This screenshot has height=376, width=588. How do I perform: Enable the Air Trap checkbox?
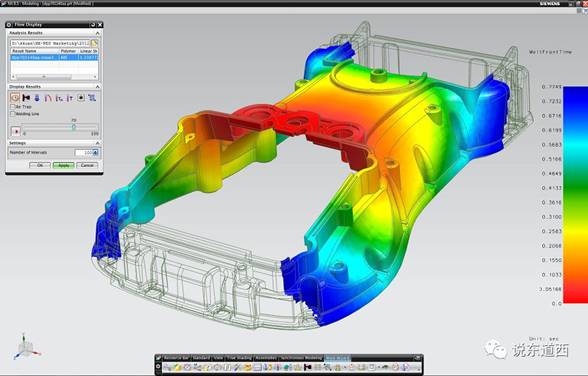pos(13,107)
